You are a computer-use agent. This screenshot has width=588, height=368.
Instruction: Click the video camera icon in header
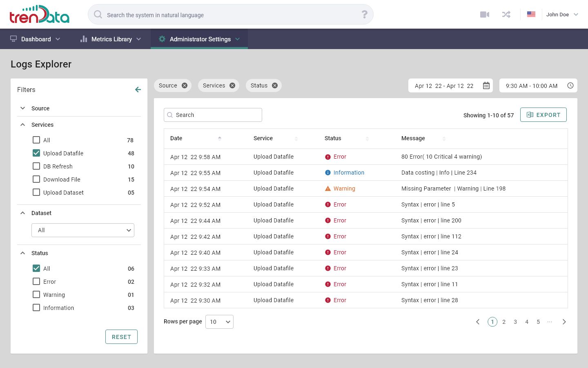[x=485, y=15]
